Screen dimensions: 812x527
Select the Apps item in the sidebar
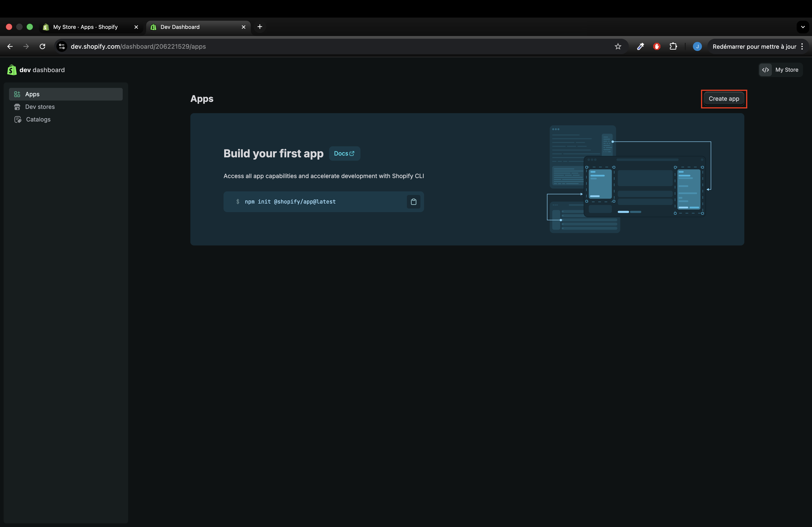(32, 94)
